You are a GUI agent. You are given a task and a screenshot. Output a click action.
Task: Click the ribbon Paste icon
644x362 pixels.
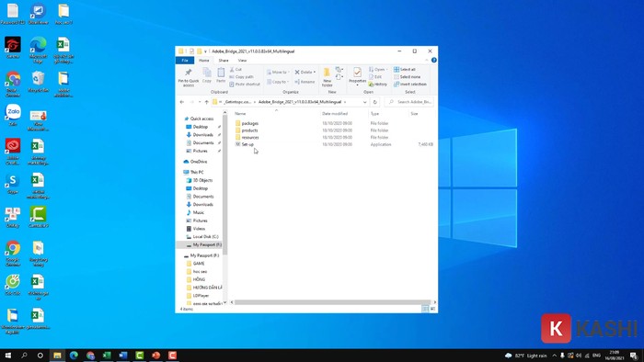pos(221,75)
